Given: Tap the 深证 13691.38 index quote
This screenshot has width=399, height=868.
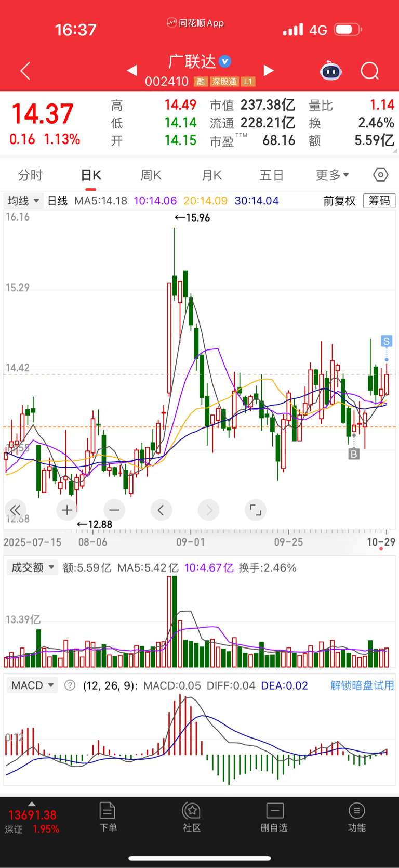Looking at the screenshot, I should click(x=32, y=822).
